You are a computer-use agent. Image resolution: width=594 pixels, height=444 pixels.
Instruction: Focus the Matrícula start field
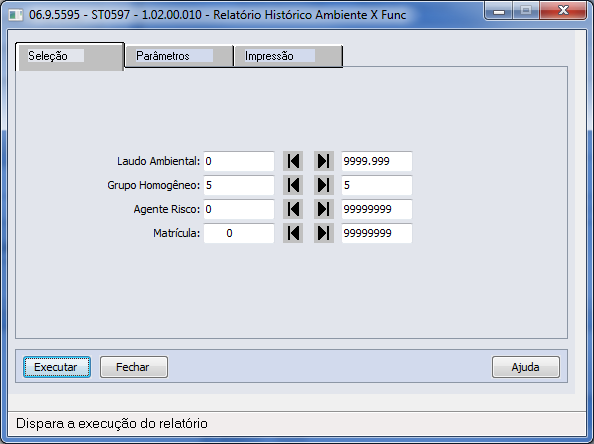pos(239,233)
